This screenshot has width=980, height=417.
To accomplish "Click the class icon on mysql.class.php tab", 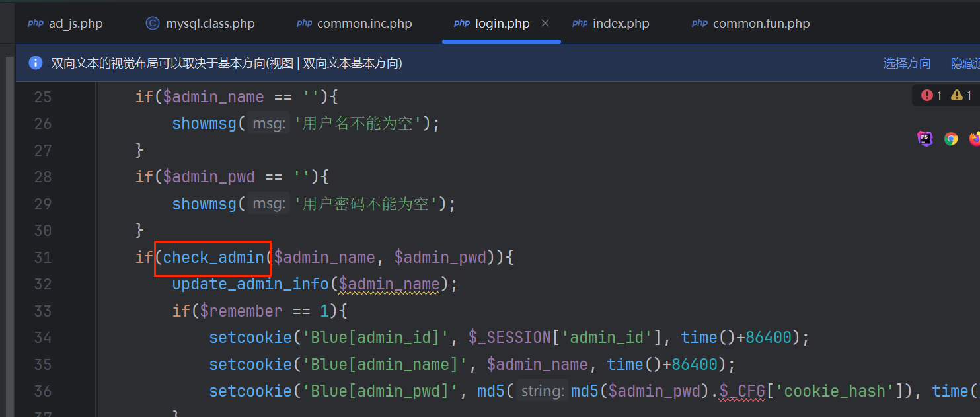I will click(153, 24).
